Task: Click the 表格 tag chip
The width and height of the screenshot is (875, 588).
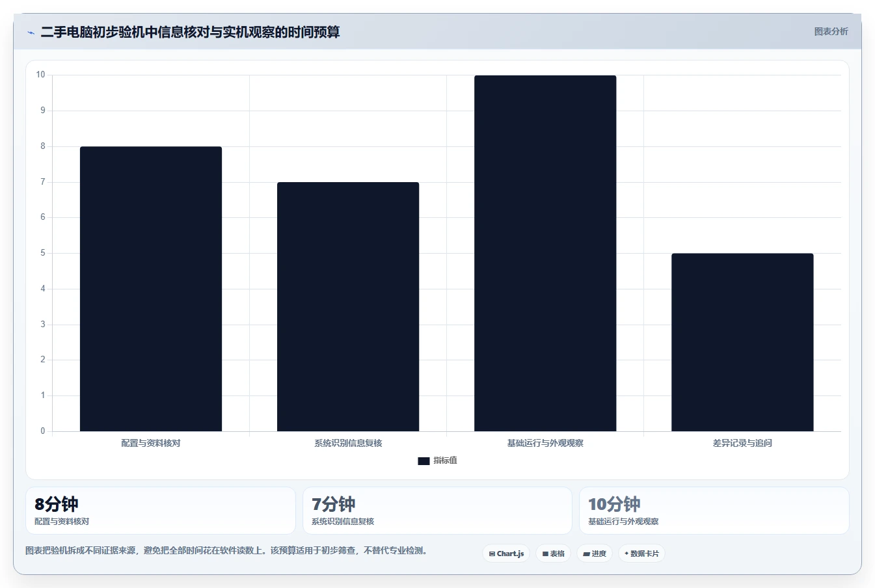Action: tap(554, 554)
